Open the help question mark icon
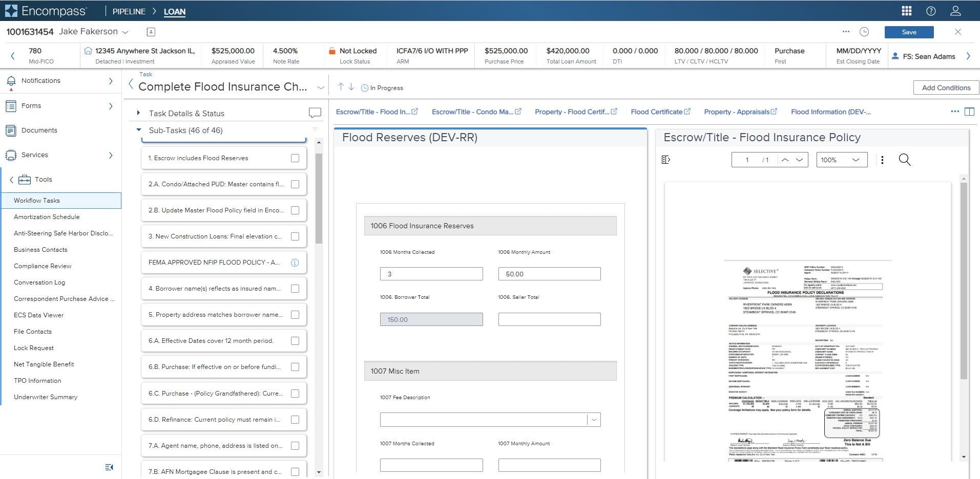Image resolution: width=980 pixels, height=479 pixels. click(931, 11)
